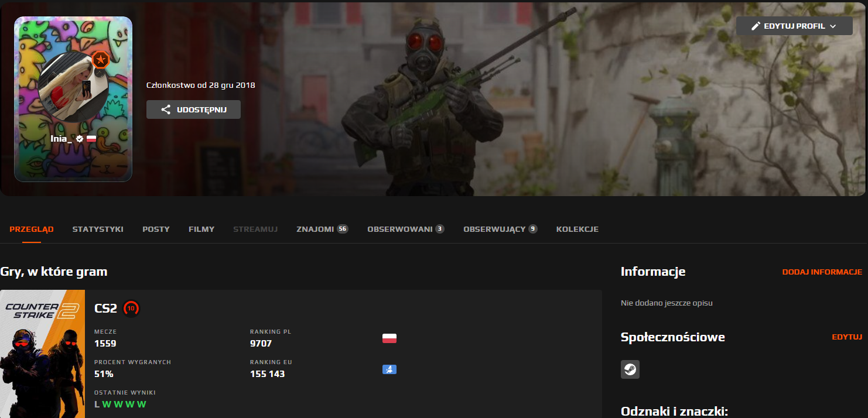Click the Członkostwo od 28 gru 2018 text
The image size is (868, 418).
200,85
